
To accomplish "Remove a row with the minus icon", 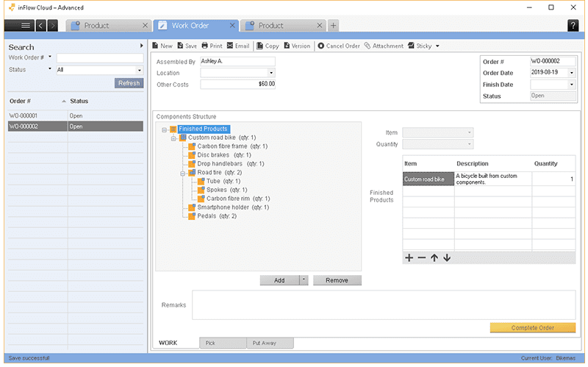I will 421,258.
